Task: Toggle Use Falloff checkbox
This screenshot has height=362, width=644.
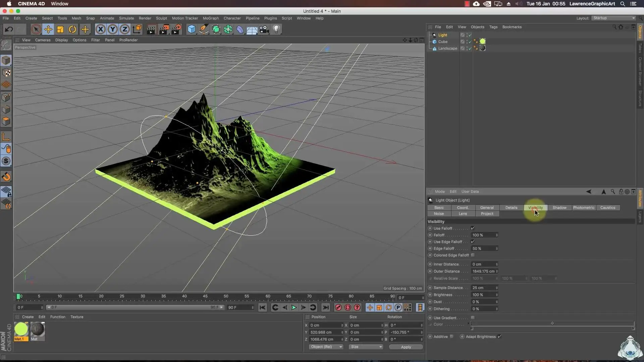Action: coord(473,228)
